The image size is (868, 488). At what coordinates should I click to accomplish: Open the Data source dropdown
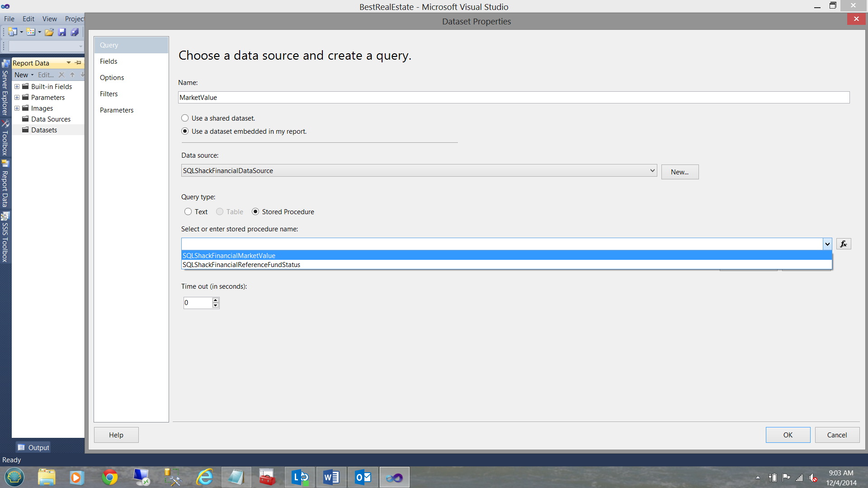click(x=652, y=171)
